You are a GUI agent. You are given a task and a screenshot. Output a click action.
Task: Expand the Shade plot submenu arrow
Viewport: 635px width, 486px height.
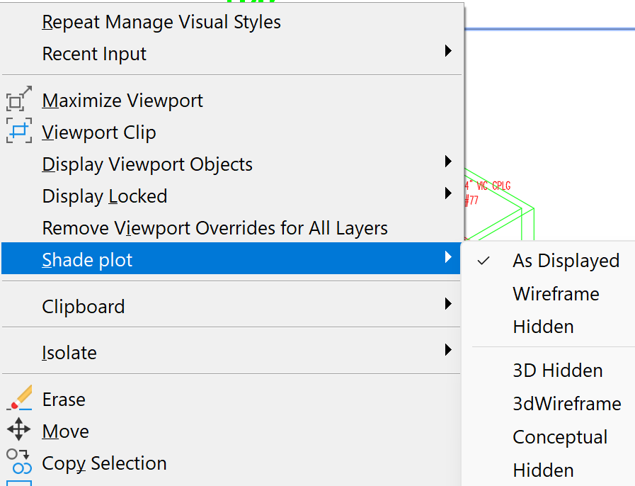point(448,257)
